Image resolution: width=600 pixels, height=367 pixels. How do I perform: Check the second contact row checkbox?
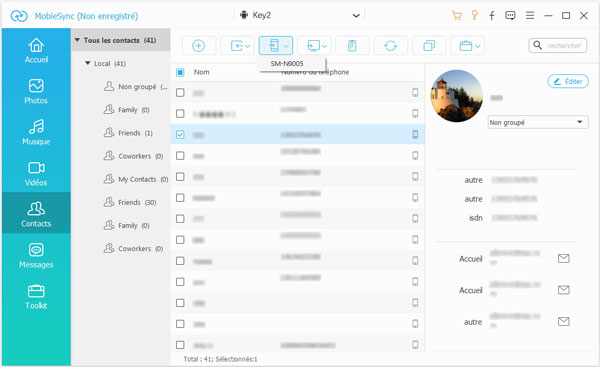tap(180, 114)
